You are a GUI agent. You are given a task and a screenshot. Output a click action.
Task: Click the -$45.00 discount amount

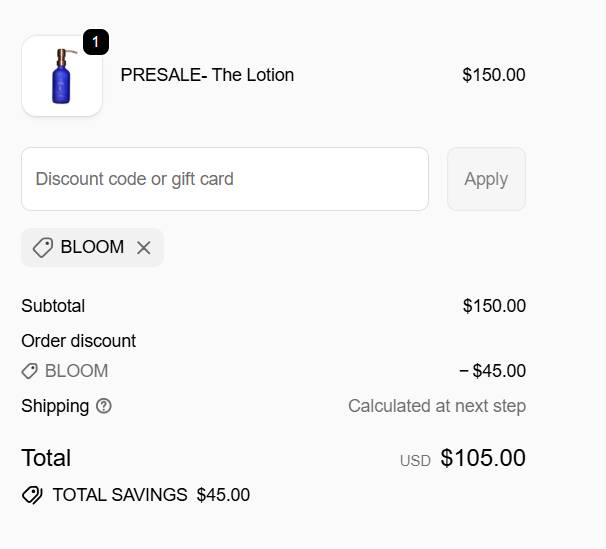(x=492, y=371)
